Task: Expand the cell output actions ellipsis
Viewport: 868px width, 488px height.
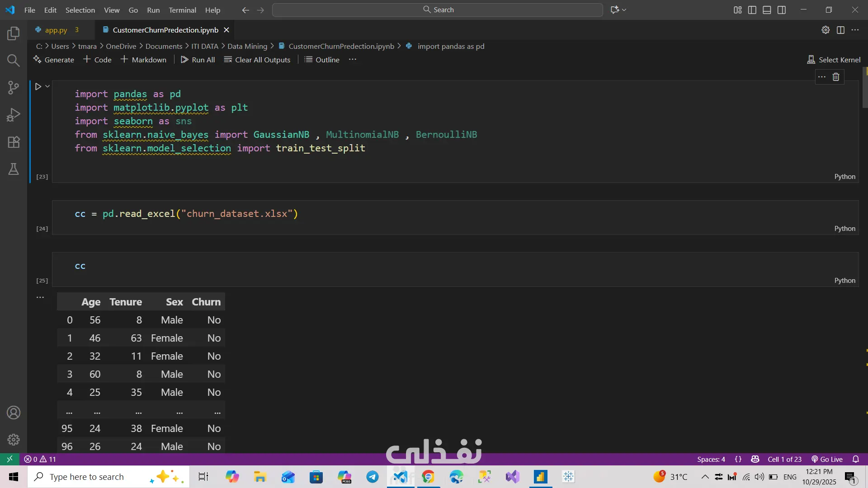Action: (40, 297)
